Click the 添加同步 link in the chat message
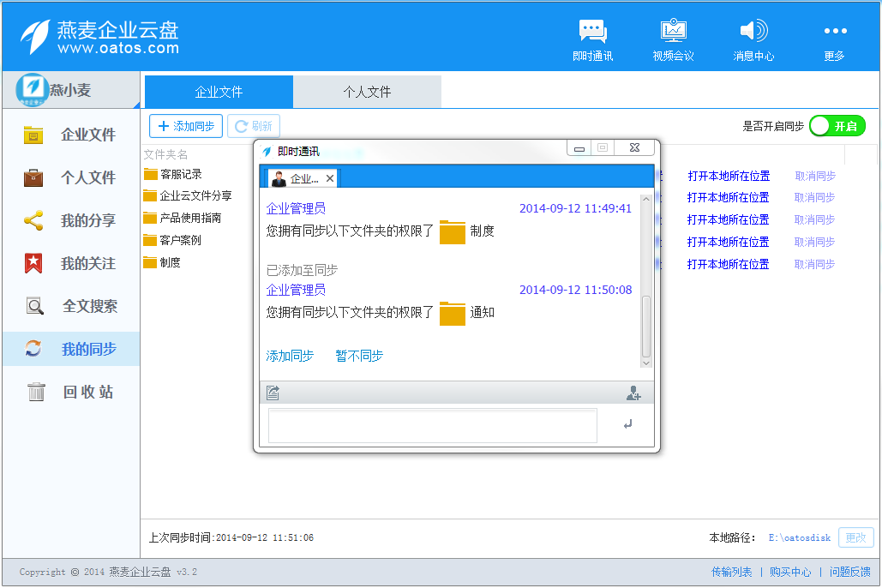Image resolution: width=882 pixels, height=588 pixels. pyautogui.click(x=291, y=355)
